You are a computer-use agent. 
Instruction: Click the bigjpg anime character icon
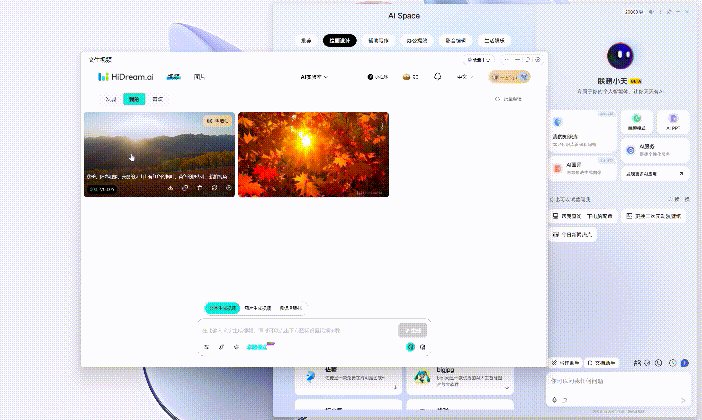[x=421, y=377]
